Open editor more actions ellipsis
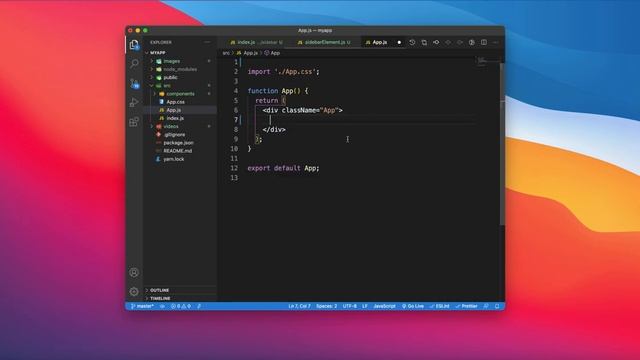640x360 pixels. point(496,42)
